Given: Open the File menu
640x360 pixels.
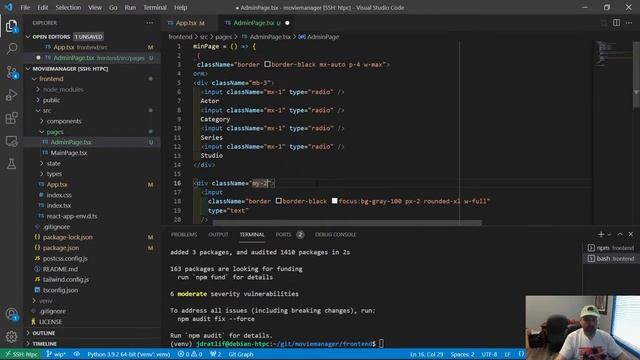Looking at the screenshot, I should pyautogui.click(x=25, y=7).
